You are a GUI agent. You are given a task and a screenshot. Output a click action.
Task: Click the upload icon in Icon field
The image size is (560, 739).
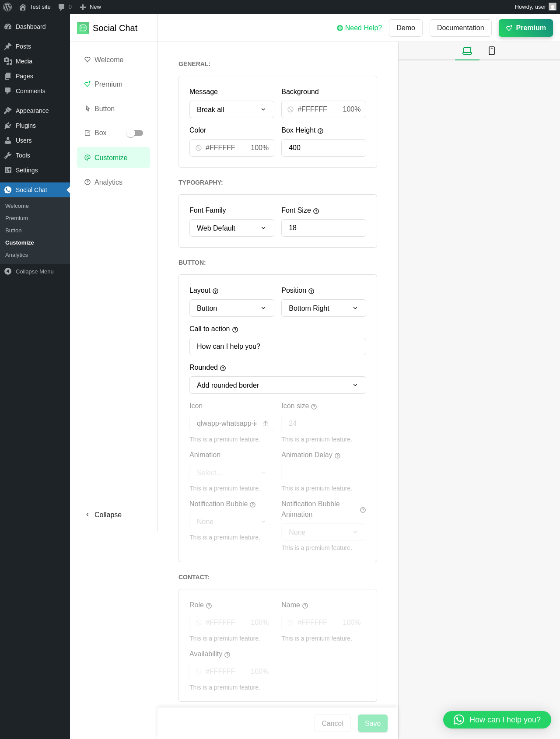point(266,424)
